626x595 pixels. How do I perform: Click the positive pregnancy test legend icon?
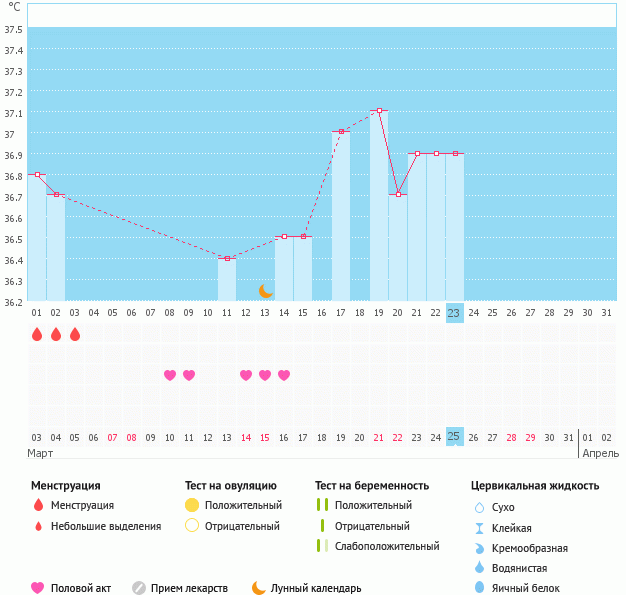(x=322, y=505)
